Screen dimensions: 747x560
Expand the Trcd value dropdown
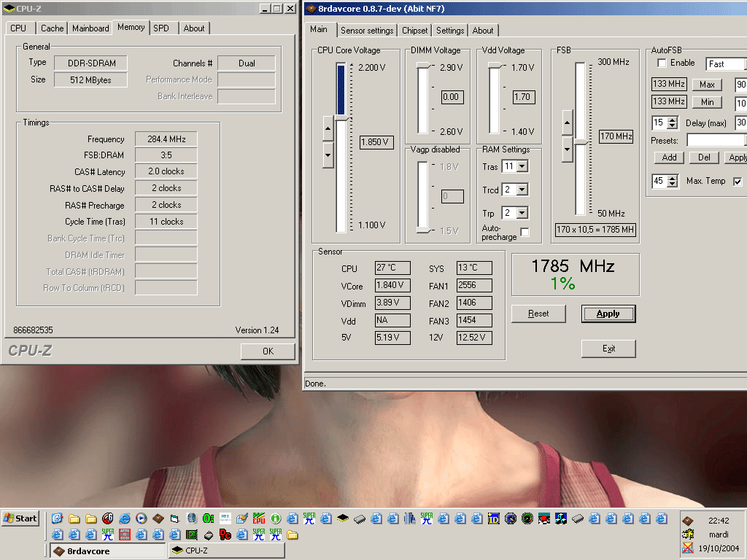coord(522,190)
